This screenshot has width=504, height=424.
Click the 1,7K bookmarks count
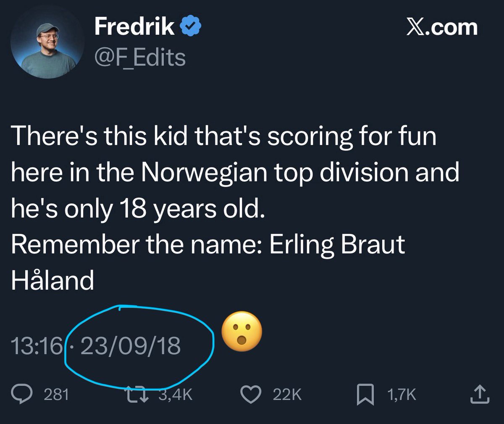(x=402, y=395)
